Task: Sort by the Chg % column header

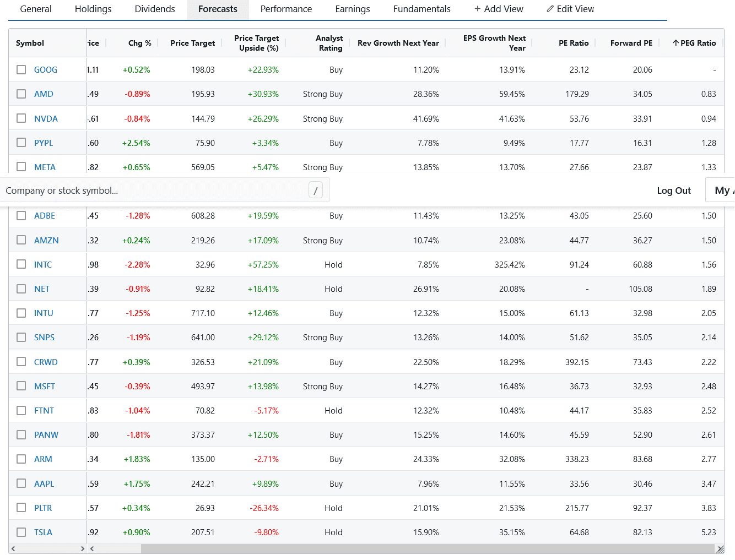Action: [x=140, y=43]
